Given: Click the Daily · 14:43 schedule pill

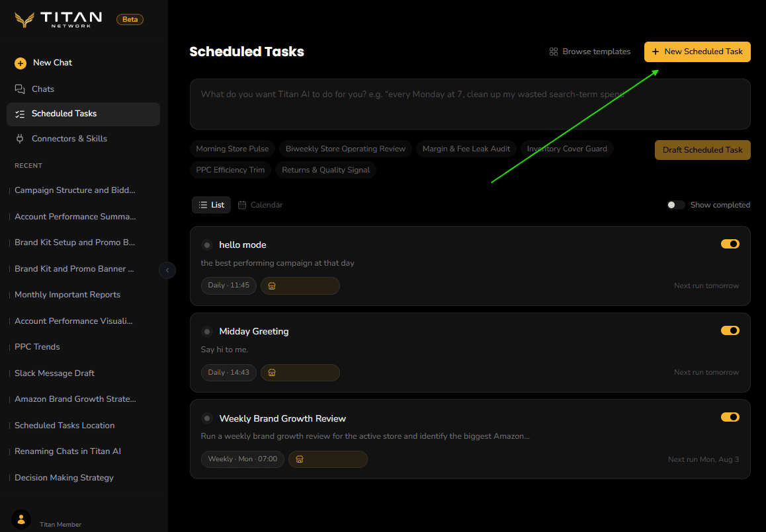Looking at the screenshot, I should coord(229,373).
